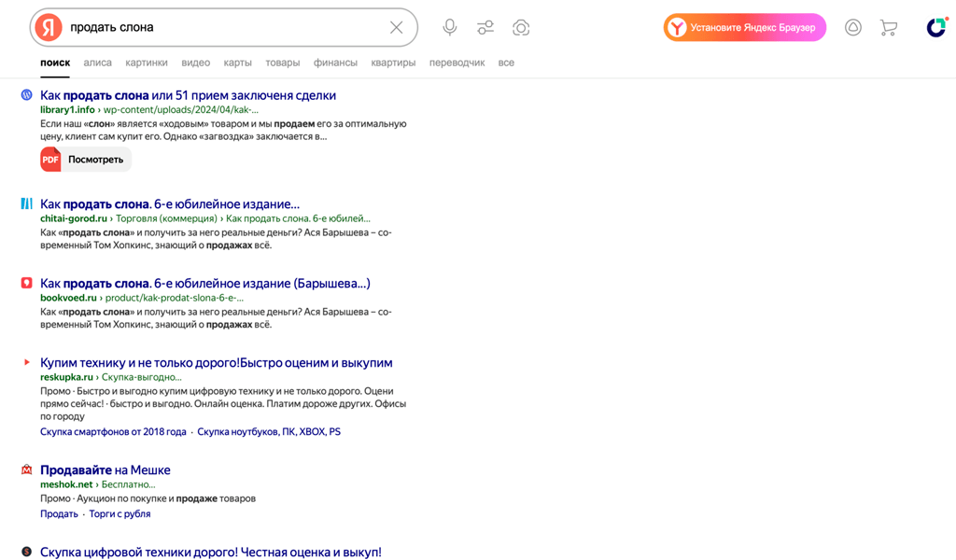Start voice search with microphone icon
The height and width of the screenshot is (560, 956).
click(x=450, y=27)
